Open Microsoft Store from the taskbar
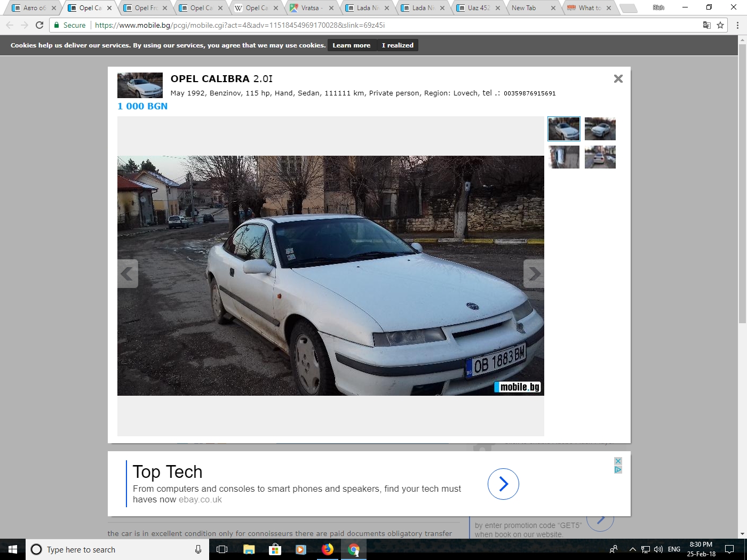This screenshot has width=747, height=560. [275, 549]
